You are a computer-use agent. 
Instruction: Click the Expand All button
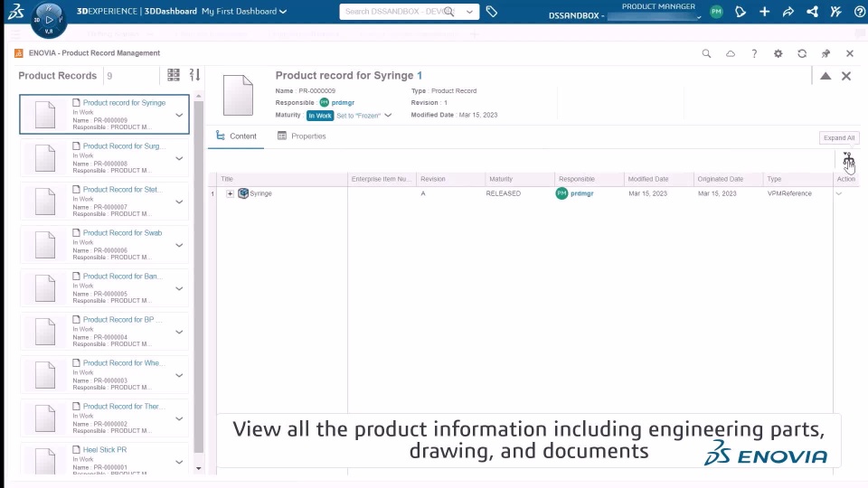pos(839,137)
